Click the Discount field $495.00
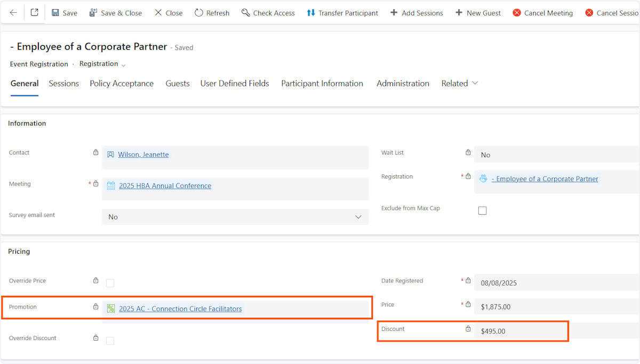The image size is (640, 364). point(557,331)
